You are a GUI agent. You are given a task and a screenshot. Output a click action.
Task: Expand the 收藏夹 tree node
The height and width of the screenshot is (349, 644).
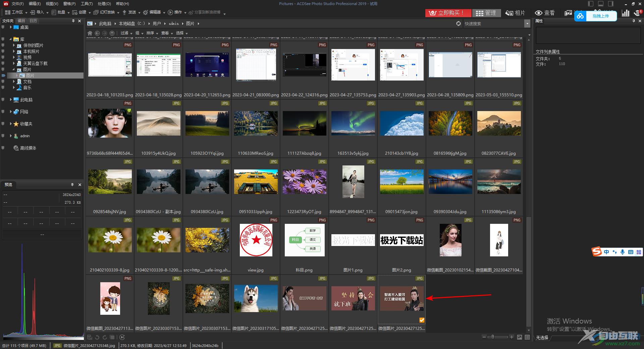[x=10, y=124]
